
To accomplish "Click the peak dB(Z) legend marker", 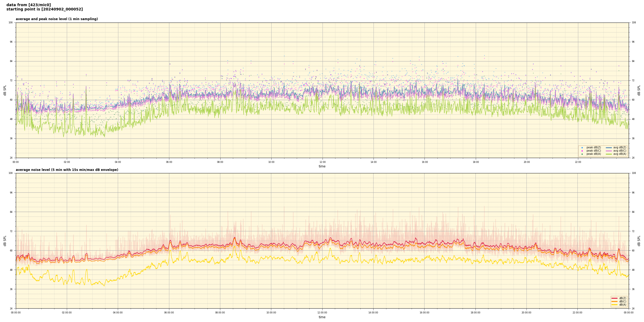I will click(x=582, y=148).
